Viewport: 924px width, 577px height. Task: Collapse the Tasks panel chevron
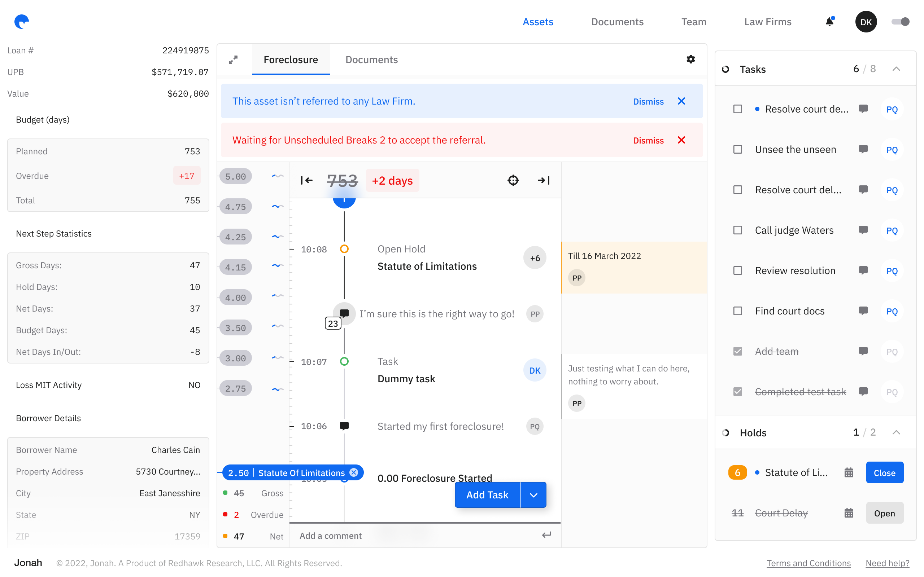[896, 69]
